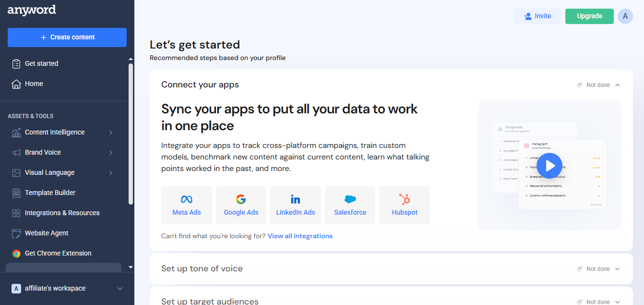This screenshot has height=305, width=644.
Task: Collapse the Connect your apps section
Action: pyautogui.click(x=618, y=85)
